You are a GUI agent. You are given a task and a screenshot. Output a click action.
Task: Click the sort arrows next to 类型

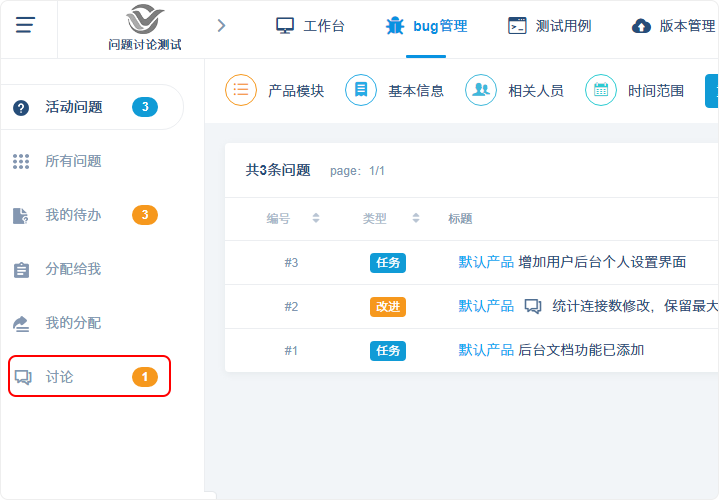416,218
